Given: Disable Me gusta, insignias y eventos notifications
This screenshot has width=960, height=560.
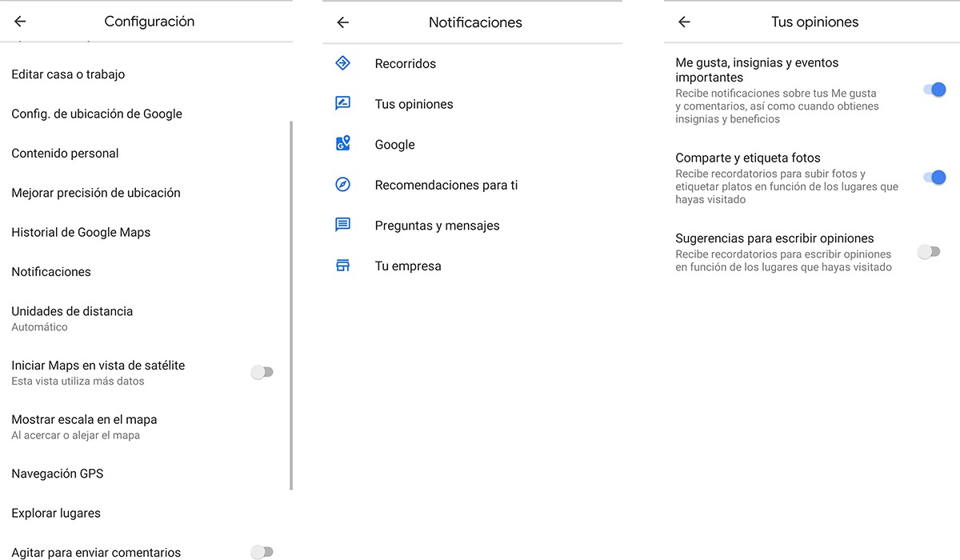Looking at the screenshot, I should point(934,90).
